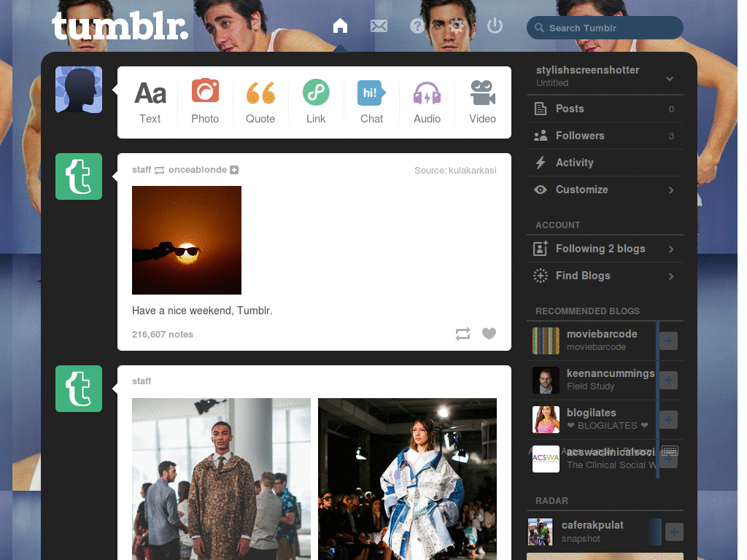Open the female model runway photo
This screenshot has height=560, width=747.
click(407, 479)
